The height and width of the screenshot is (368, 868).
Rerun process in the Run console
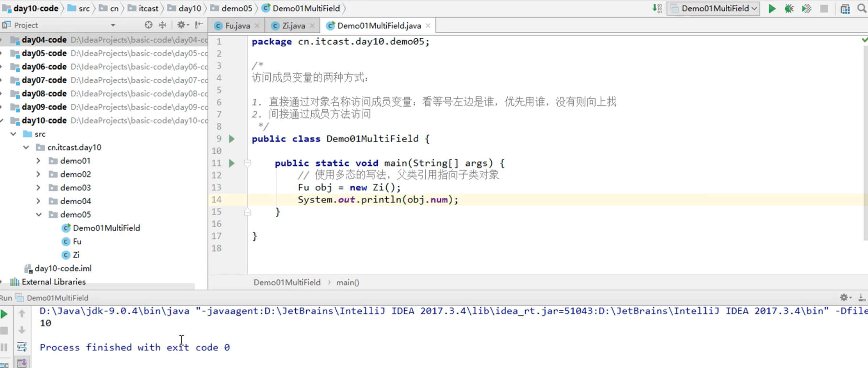click(4, 314)
